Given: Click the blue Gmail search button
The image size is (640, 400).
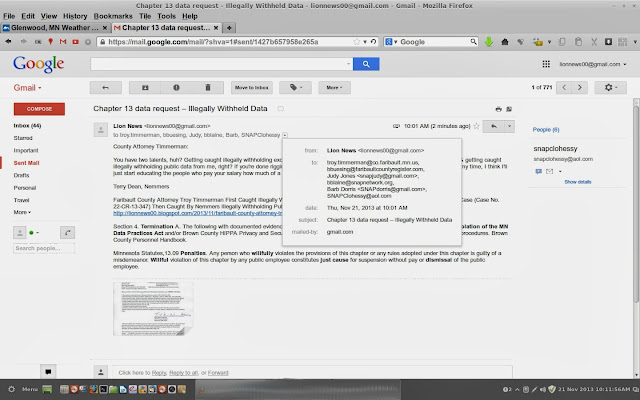Looking at the screenshot, I should click(366, 64).
